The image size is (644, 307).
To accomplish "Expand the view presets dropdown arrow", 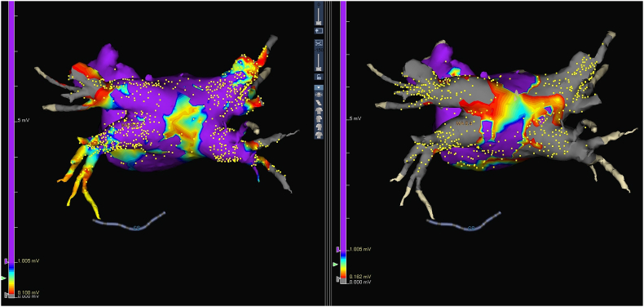I will click(319, 87).
